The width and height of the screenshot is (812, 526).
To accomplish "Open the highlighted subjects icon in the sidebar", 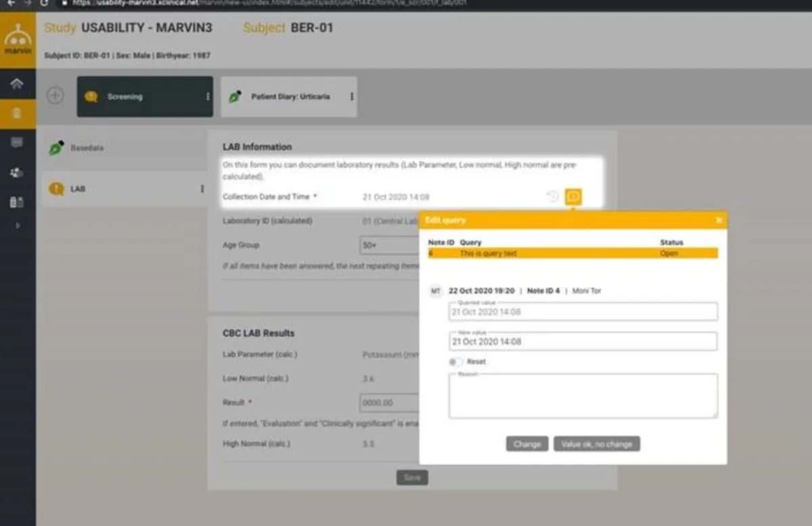I will (18, 114).
